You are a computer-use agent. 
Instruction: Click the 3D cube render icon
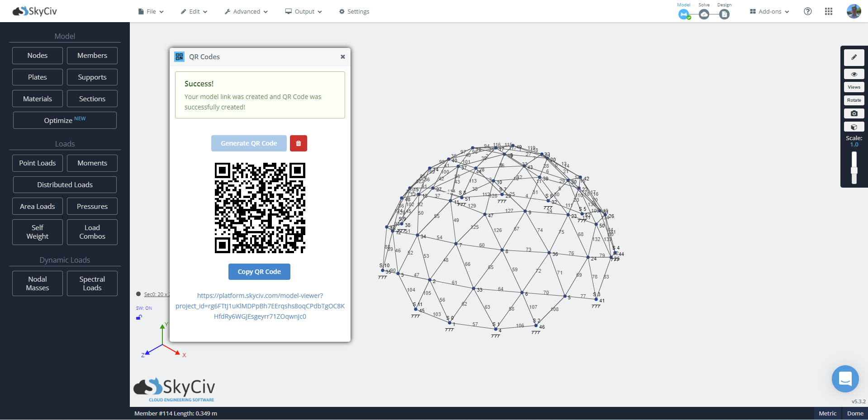854,127
